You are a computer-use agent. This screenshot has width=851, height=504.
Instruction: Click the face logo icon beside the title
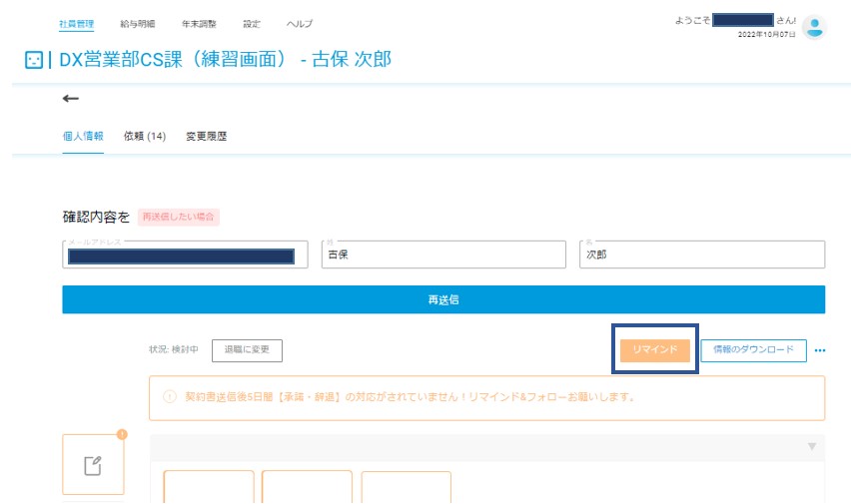tap(34, 60)
